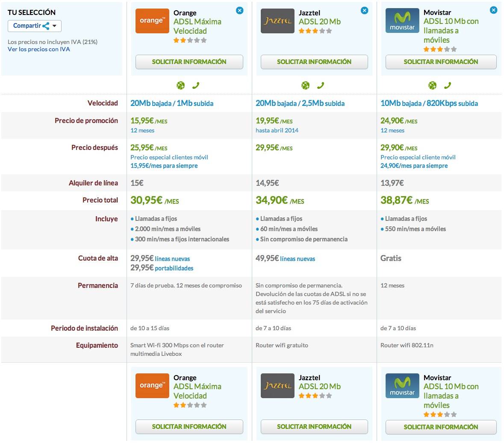Image resolution: width=504 pixels, height=443 pixels.
Task: Click Jazztel star rating at bottom
Action: (315, 396)
